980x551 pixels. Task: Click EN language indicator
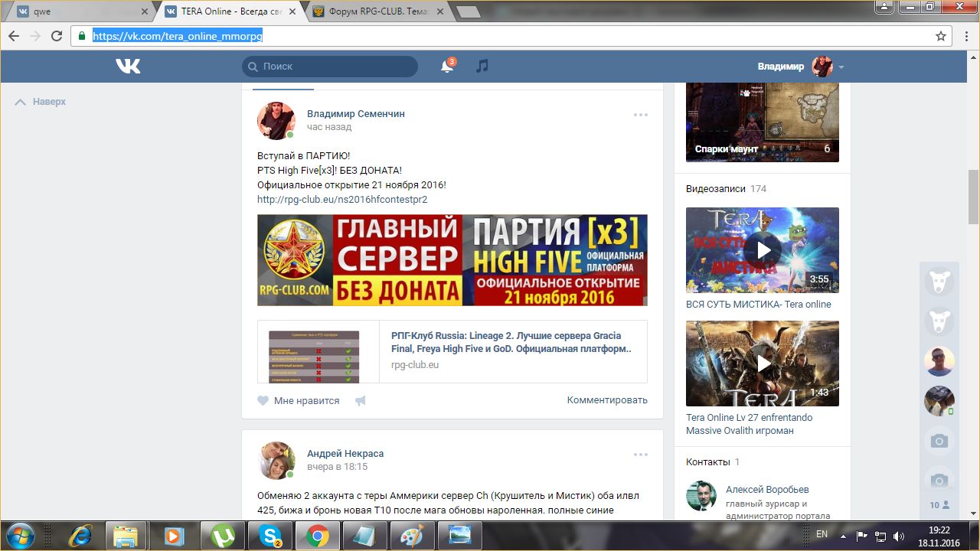(x=822, y=534)
